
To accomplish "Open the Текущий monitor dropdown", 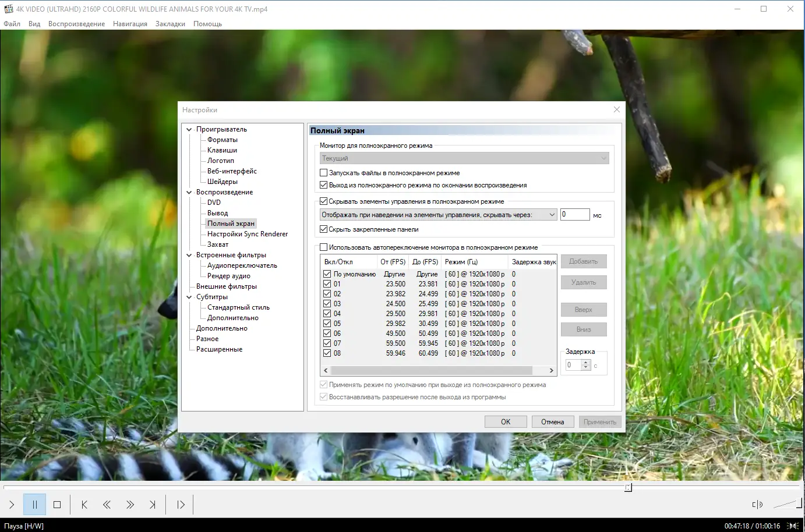I will tap(464, 158).
